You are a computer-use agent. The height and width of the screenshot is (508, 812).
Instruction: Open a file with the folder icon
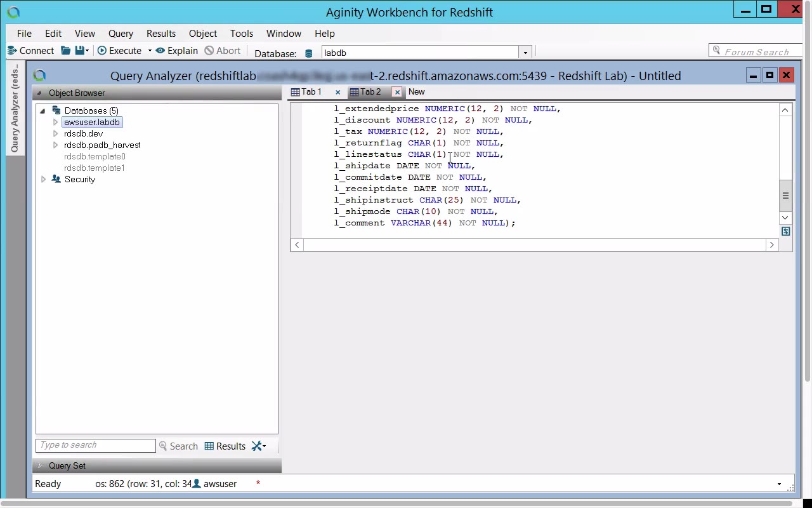point(65,51)
